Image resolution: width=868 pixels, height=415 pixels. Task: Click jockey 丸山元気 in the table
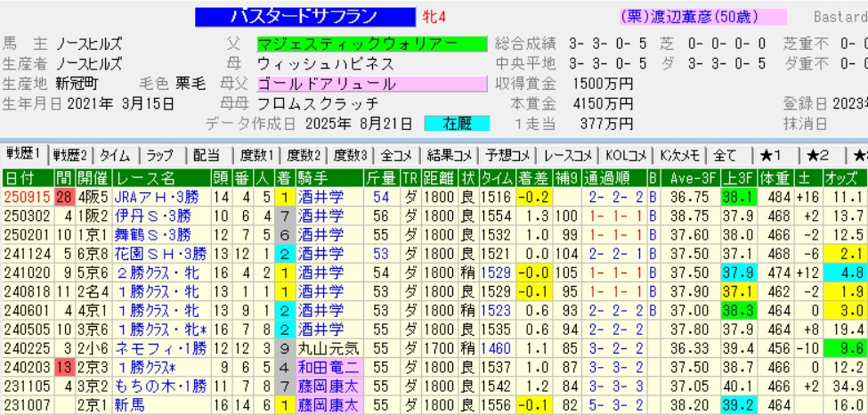coord(330,347)
